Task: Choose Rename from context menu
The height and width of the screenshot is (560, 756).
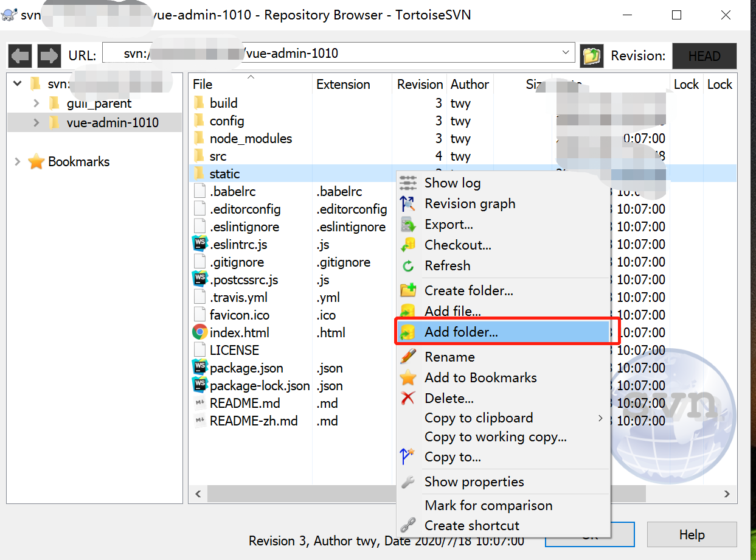Action: coord(503,357)
